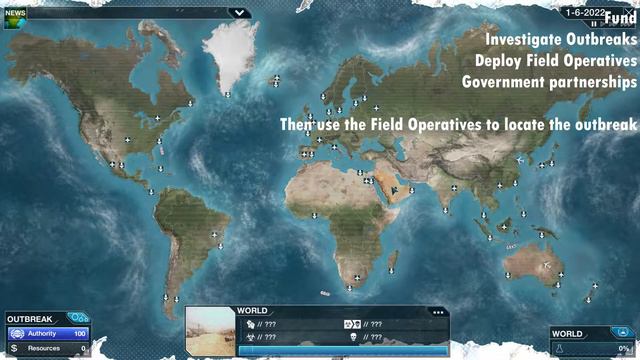This screenshot has height=360, width=640.
Task: Click the skull deaths stat icon
Action: [x=353, y=337]
